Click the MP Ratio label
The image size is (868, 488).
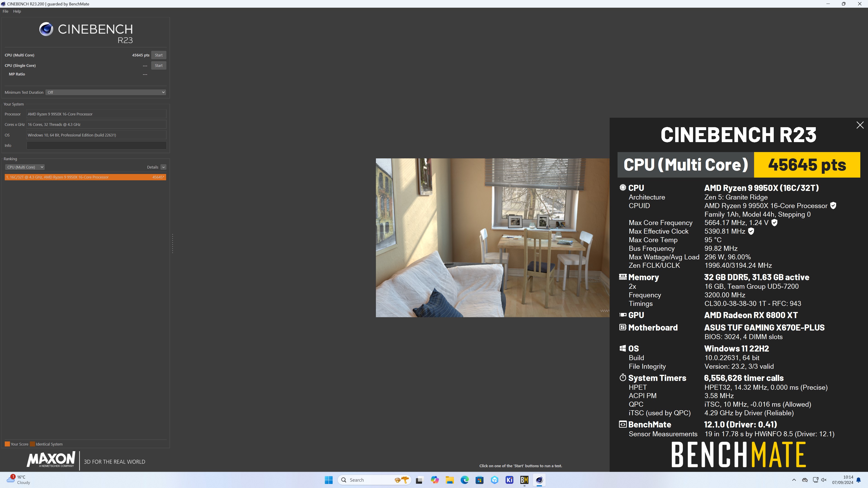(17, 74)
